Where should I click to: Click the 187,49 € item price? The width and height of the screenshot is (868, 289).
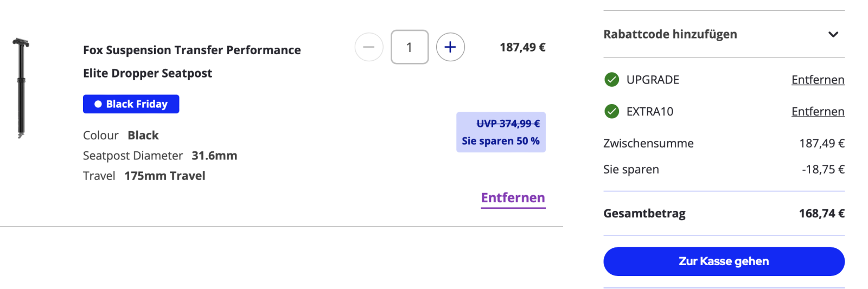click(x=522, y=47)
